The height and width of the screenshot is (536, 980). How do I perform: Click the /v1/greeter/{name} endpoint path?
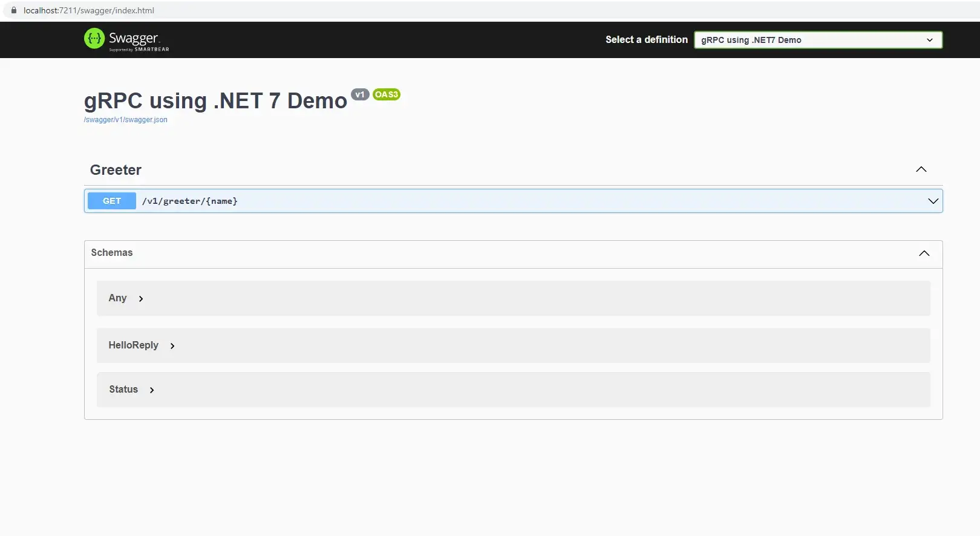pyautogui.click(x=190, y=201)
